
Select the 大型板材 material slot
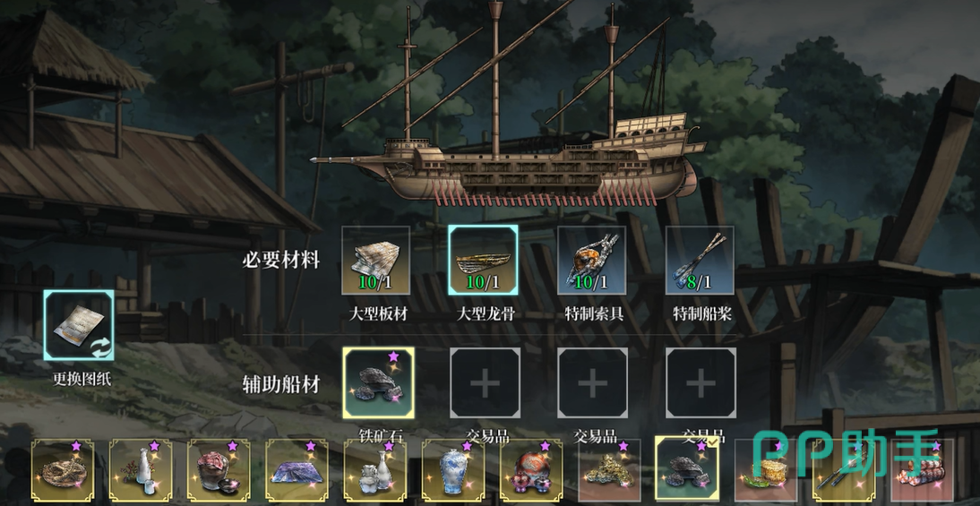click(375, 260)
